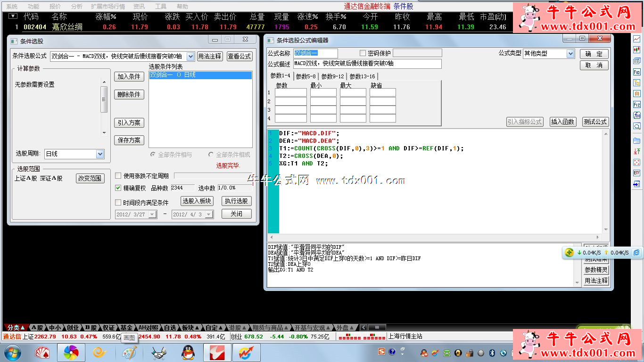Click the blue arrow exit icon in sidebar

(637, 184)
